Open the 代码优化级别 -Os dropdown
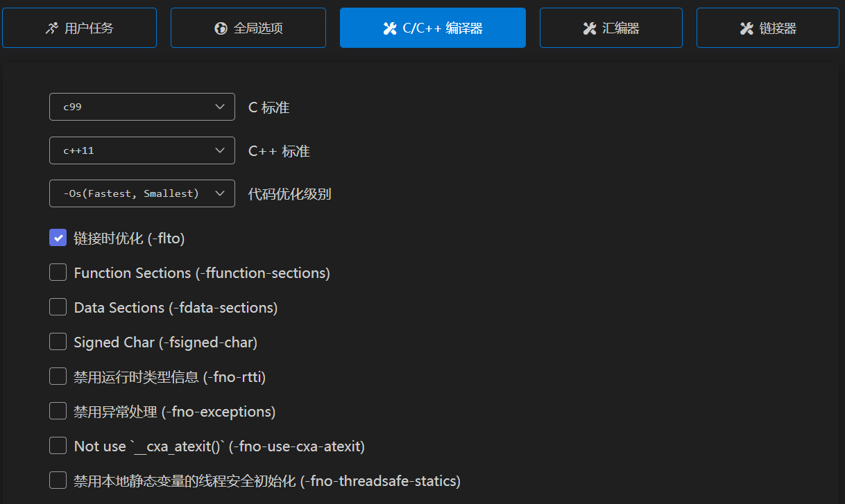This screenshot has width=845, height=504. (142, 193)
